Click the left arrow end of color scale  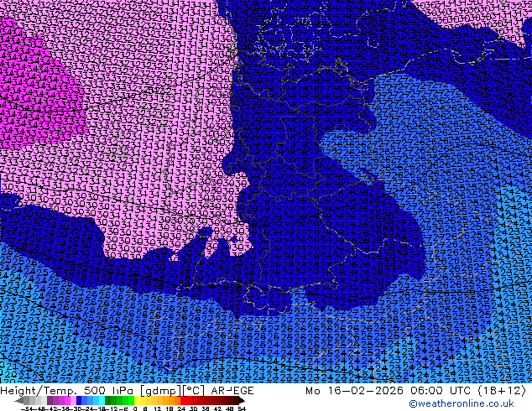(x=19, y=400)
